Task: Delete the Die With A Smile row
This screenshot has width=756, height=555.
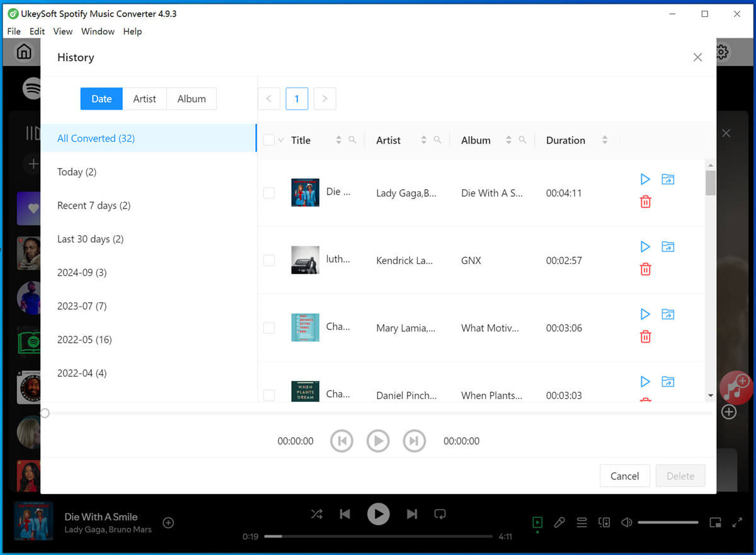Action: point(645,202)
